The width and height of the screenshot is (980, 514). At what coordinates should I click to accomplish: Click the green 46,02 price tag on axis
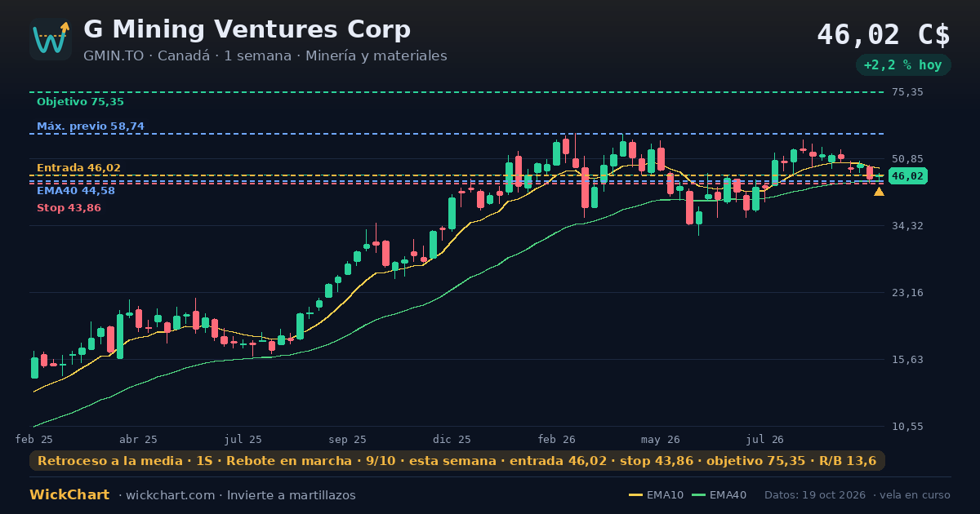pos(907,176)
